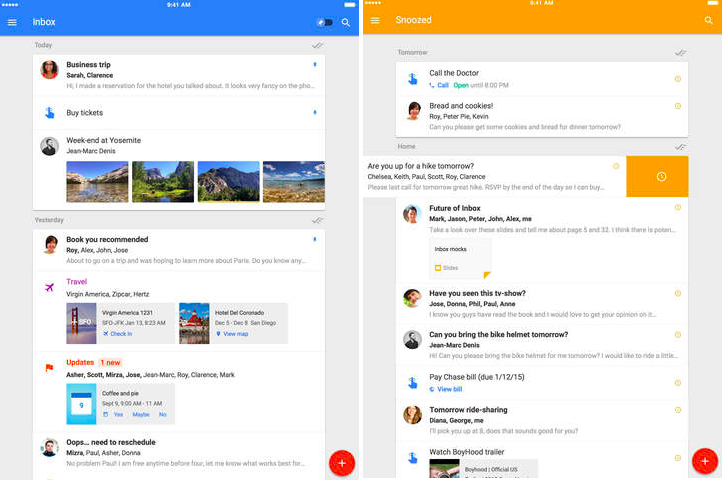Screen dimensions: 723x480
Task: Tap the orange snooze action beside the hike email
Action: (660, 177)
